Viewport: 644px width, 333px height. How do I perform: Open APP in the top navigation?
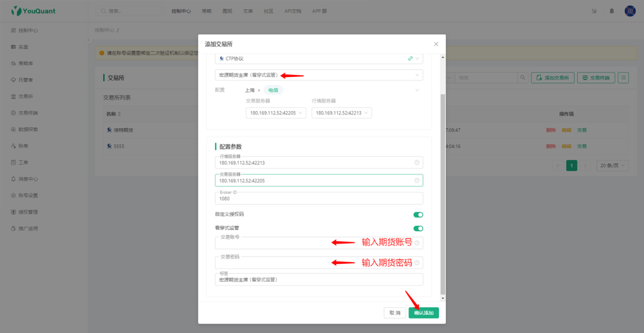[320, 11]
